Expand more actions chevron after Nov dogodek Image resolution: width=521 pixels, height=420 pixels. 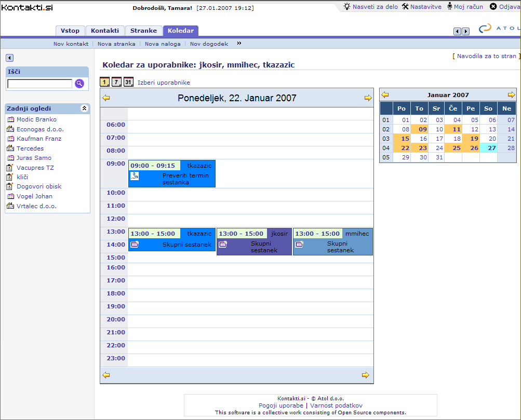point(239,44)
